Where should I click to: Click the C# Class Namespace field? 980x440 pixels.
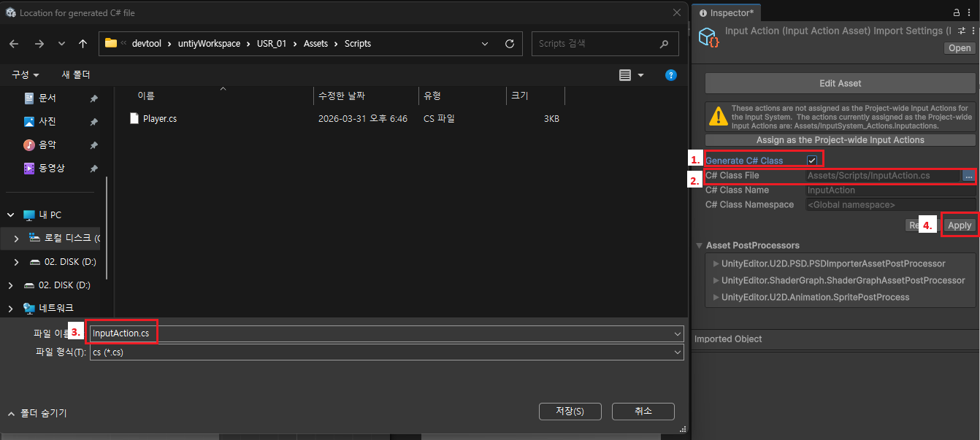click(x=890, y=205)
